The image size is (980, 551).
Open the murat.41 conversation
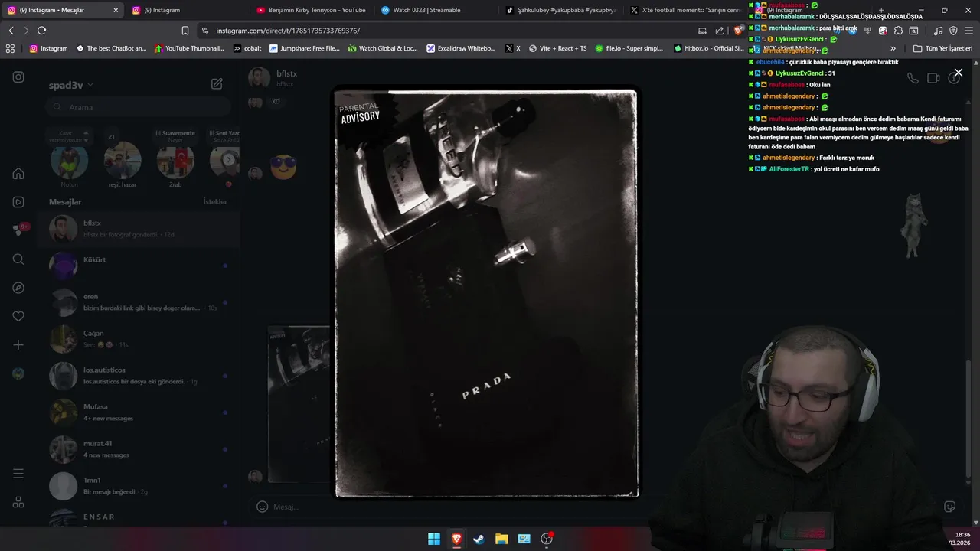pos(139,448)
